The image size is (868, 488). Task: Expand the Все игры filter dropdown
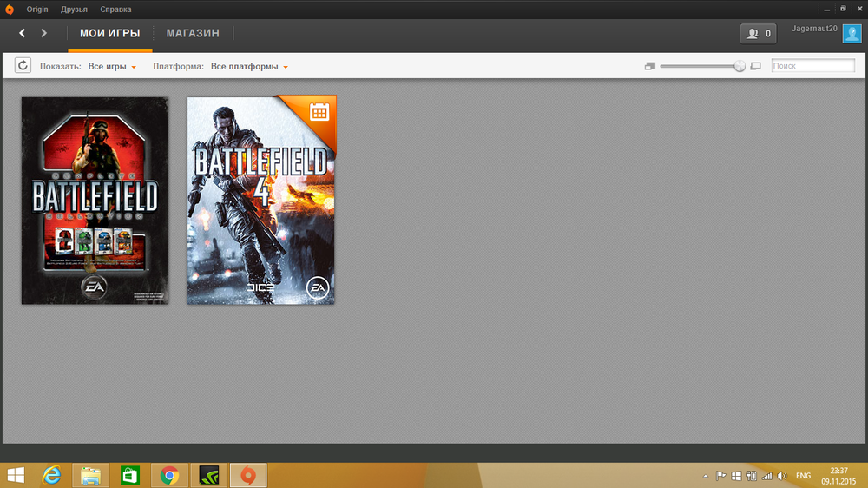point(112,67)
